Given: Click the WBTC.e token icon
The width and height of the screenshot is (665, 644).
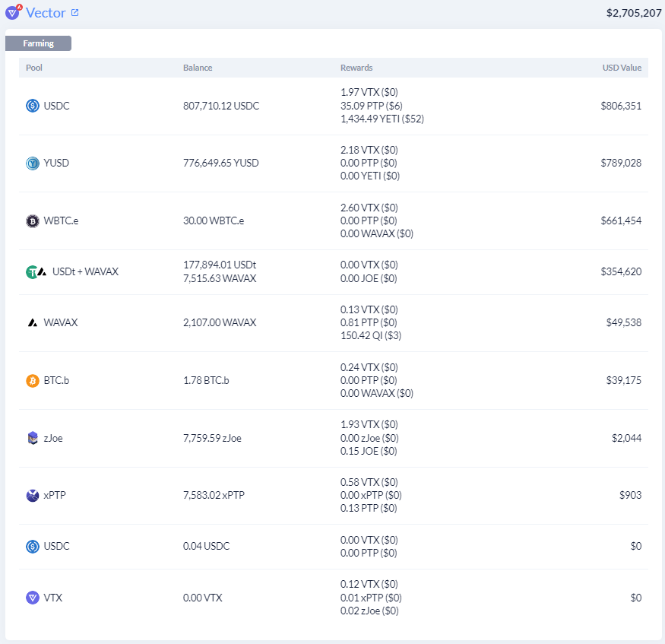Looking at the screenshot, I should tap(33, 220).
